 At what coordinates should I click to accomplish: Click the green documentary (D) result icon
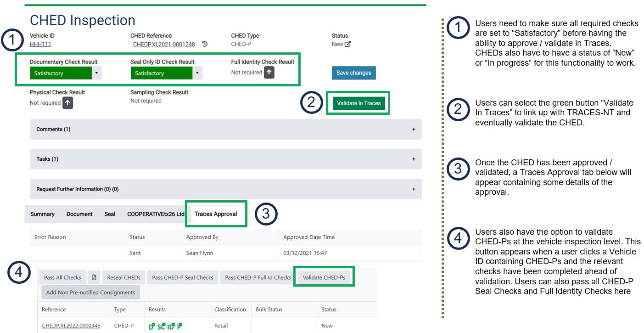tap(152, 326)
